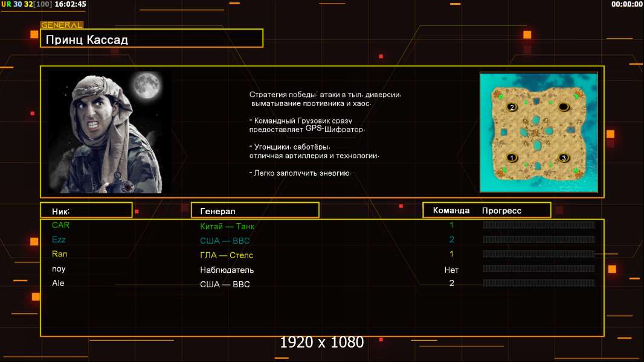644x362 pixels.
Task: Select player name Ale
Action: click(x=58, y=284)
